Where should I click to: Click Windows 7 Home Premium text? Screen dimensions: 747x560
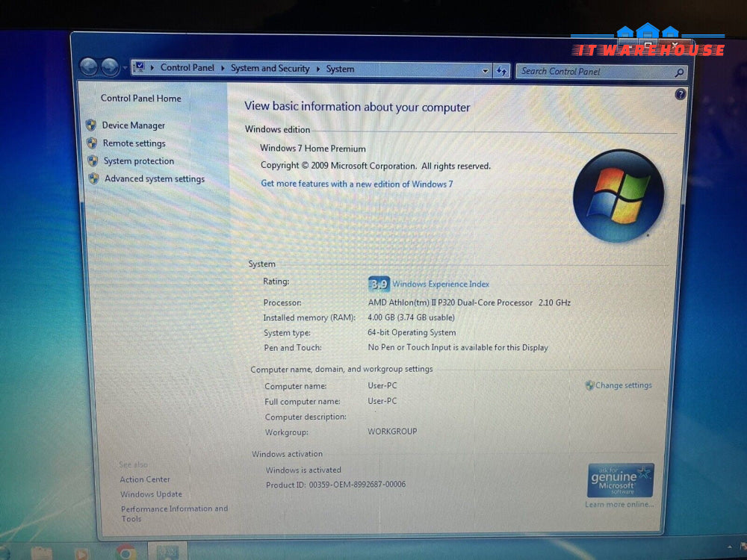coord(313,149)
